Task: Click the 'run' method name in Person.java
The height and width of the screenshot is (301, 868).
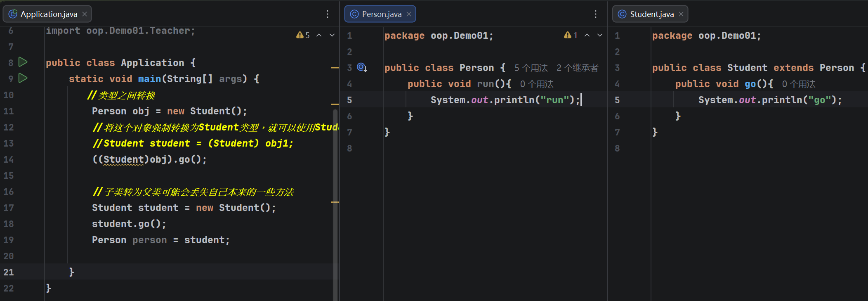Action: (486, 84)
